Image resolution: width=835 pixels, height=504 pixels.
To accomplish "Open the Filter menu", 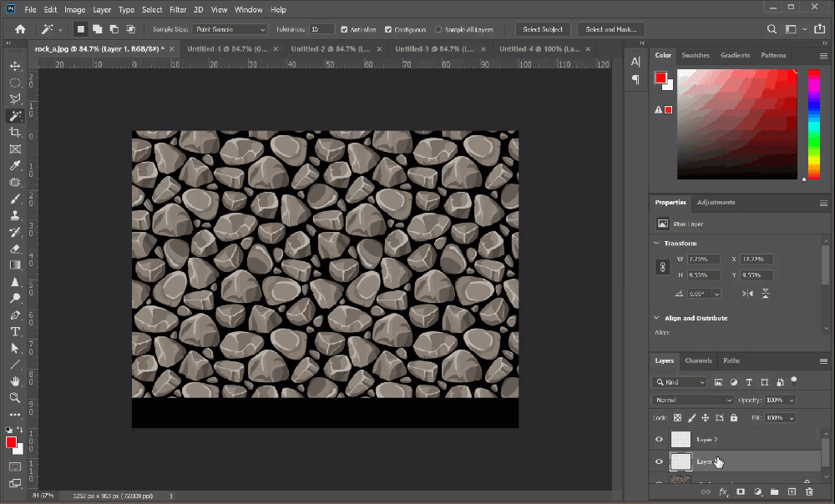I will tap(178, 10).
